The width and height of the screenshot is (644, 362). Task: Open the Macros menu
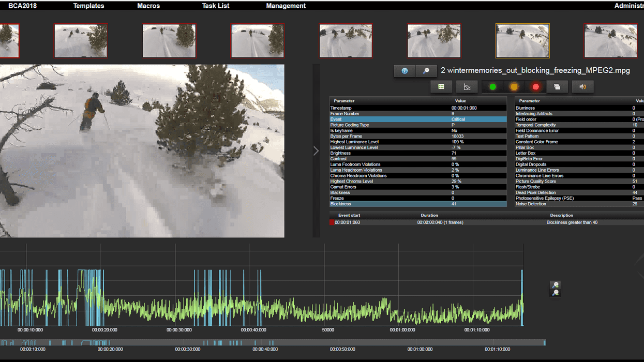click(148, 6)
